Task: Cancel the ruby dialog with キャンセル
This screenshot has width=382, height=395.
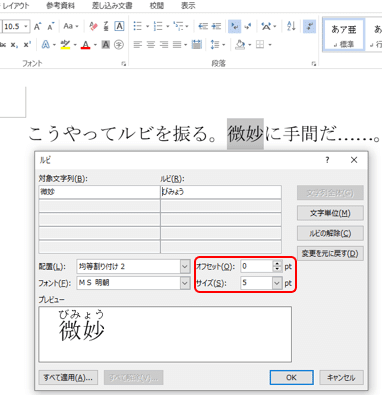Action: [341, 377]
